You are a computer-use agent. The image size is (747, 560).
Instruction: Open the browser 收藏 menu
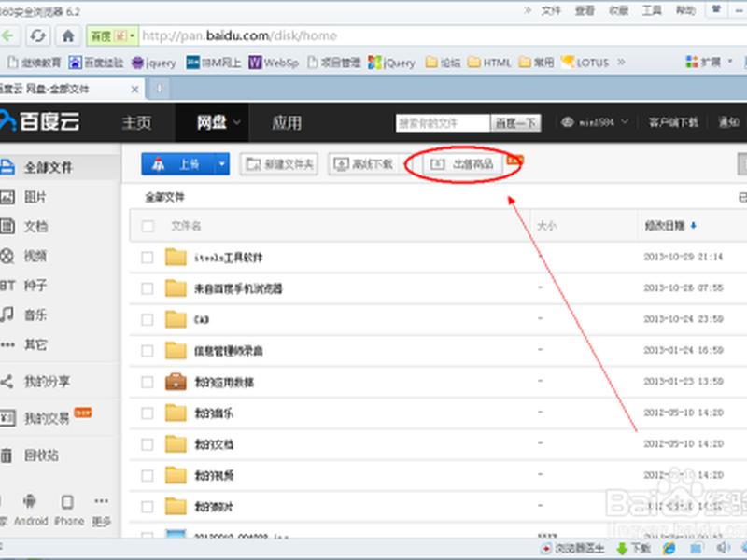tap(618, 10)
